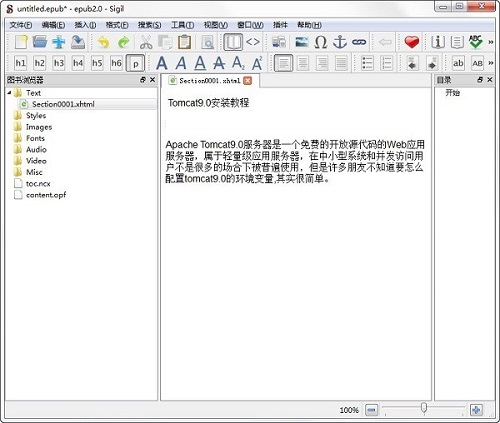
Task: Open the 工具(T) menu
Action: click(183, 25)
